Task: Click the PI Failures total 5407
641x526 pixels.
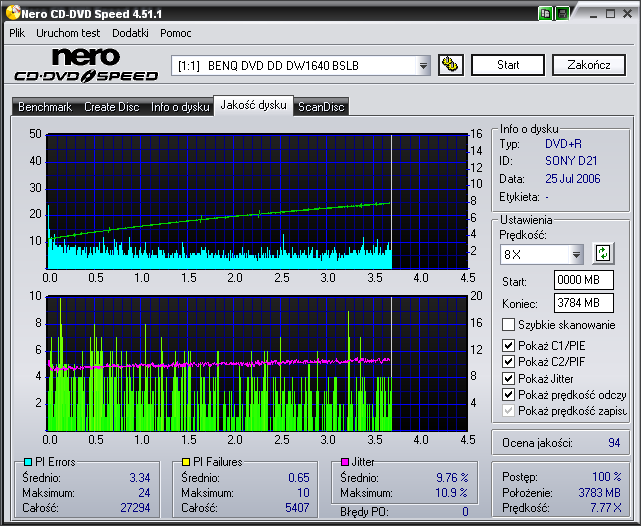Action: [297, 508]
